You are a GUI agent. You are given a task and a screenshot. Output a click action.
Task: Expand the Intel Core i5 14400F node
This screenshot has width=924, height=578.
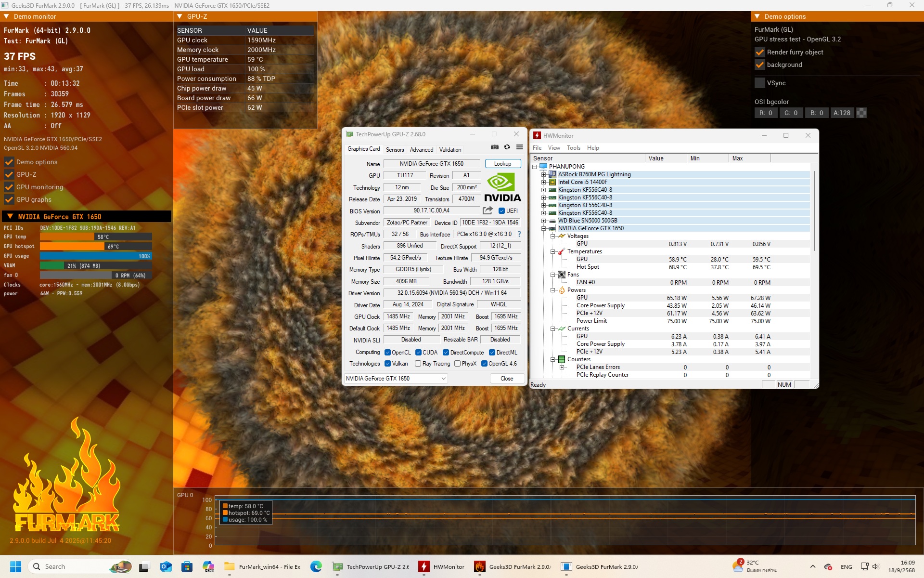pos(543,182)
